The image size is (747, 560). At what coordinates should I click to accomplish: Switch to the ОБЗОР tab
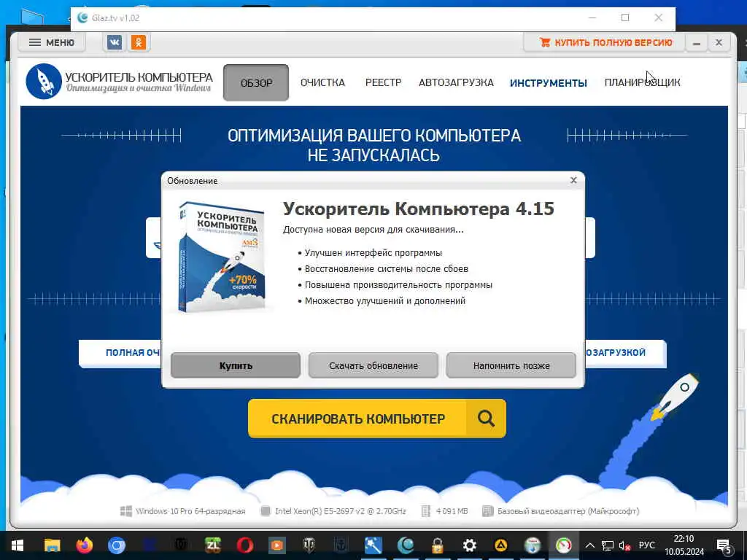point(256,83)
